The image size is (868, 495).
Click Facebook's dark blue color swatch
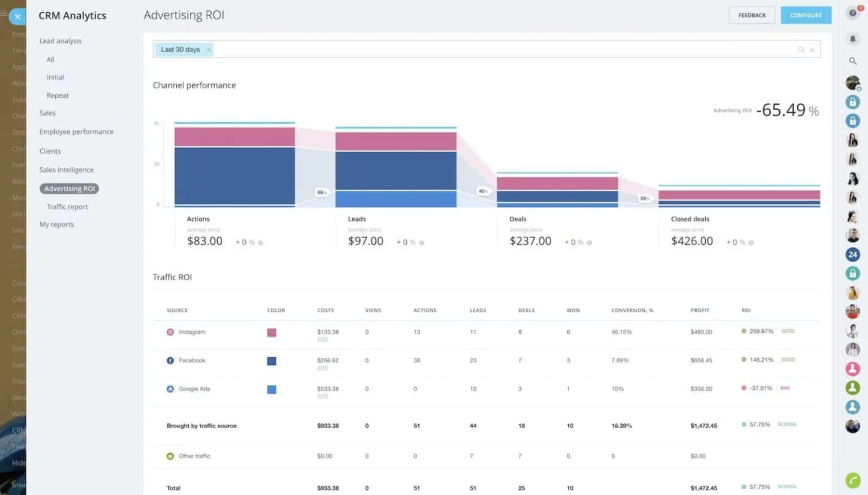click(x=271, y=361)
